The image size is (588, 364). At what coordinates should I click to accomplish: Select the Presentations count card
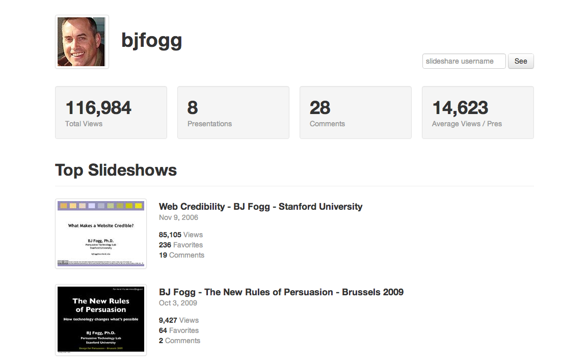[233, 113]
